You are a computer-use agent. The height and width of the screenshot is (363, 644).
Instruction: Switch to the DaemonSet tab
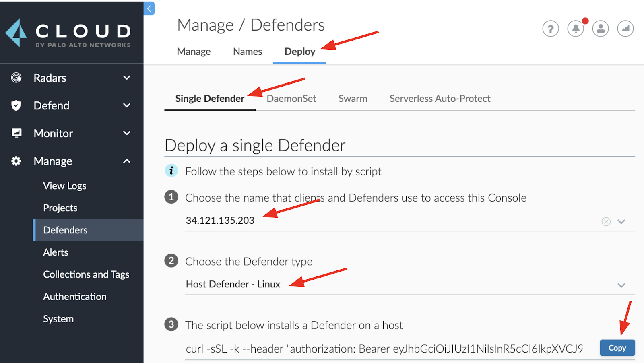click(x=291, y=99)
